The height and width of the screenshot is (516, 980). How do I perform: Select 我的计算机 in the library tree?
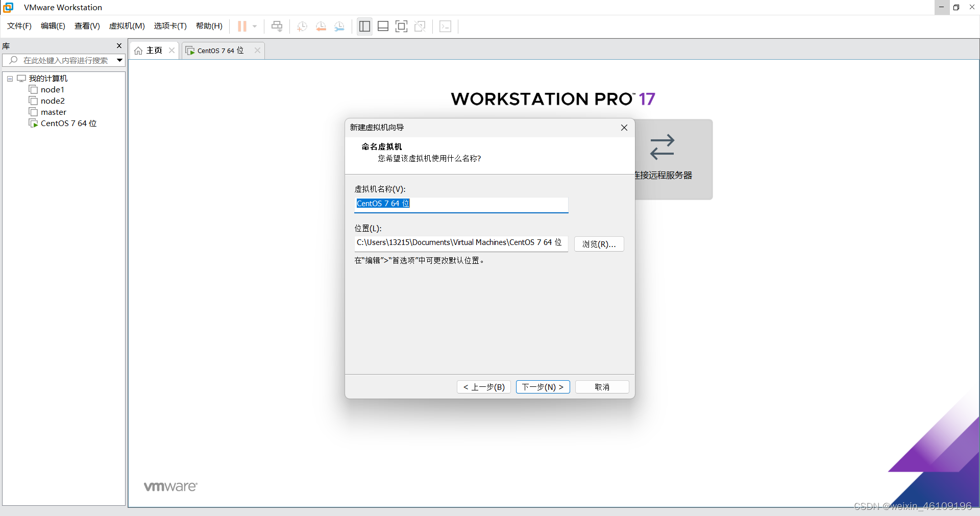tap(48, 79)
